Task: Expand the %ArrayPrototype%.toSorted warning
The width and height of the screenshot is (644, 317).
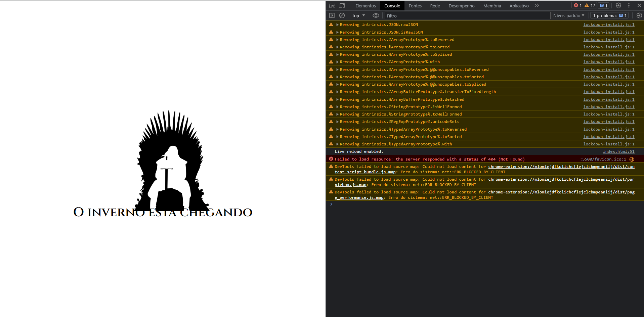Action: (x=337, y=47)
